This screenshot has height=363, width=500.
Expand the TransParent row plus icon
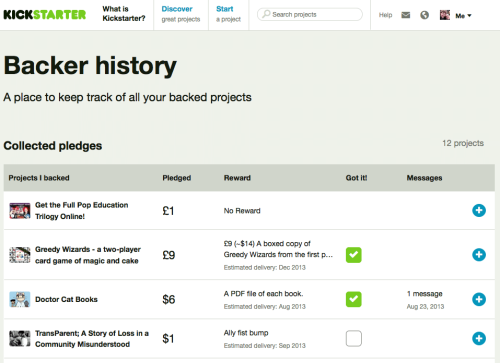479,338
